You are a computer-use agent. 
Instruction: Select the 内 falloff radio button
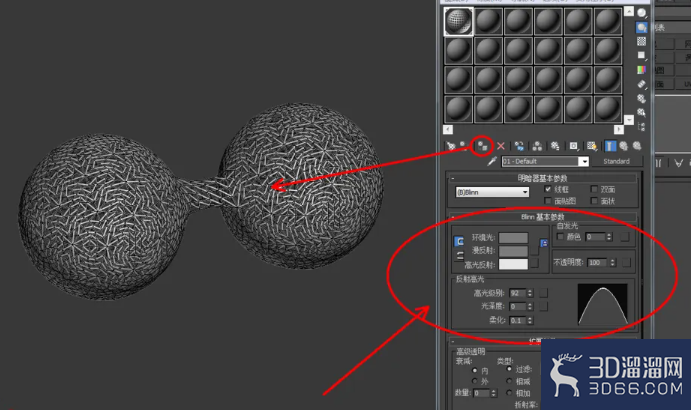475,370
